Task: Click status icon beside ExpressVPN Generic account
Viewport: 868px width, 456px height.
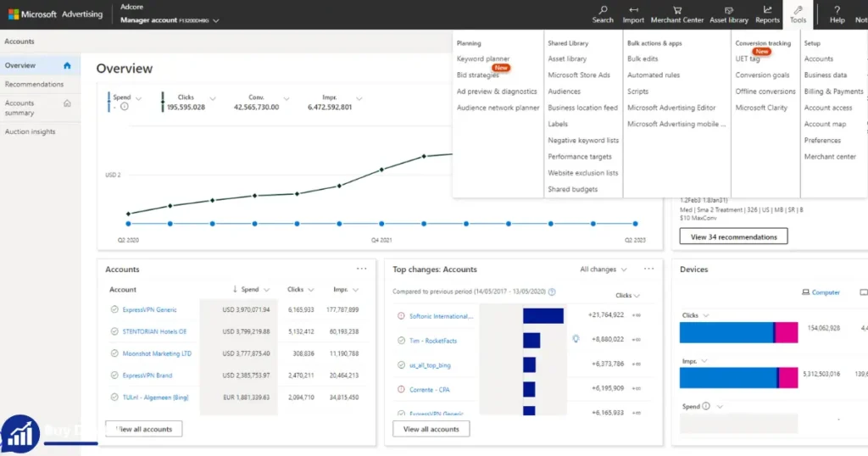Action: click(114, 309)
